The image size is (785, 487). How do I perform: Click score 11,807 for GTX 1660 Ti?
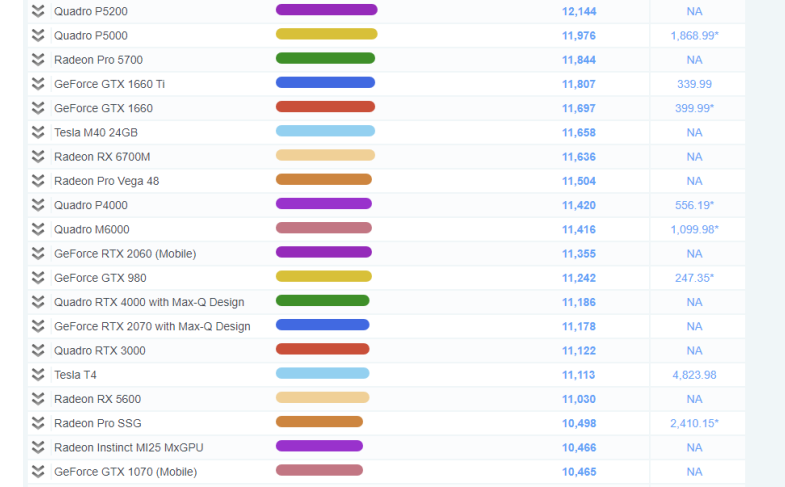[579, 84]
